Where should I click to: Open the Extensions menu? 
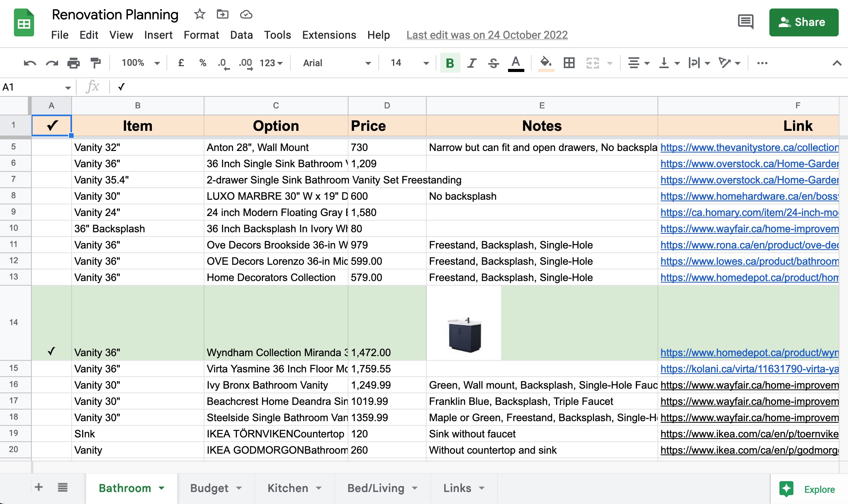(329, 35)
